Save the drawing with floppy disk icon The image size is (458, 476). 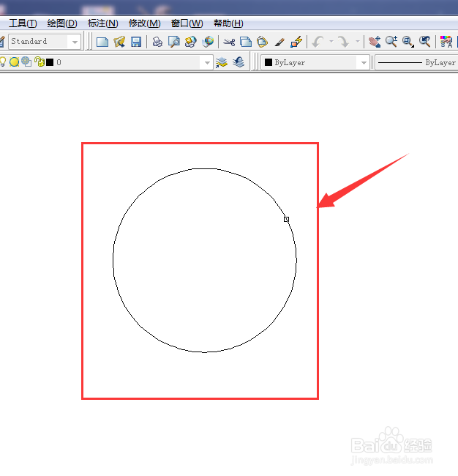pos(136,42)
